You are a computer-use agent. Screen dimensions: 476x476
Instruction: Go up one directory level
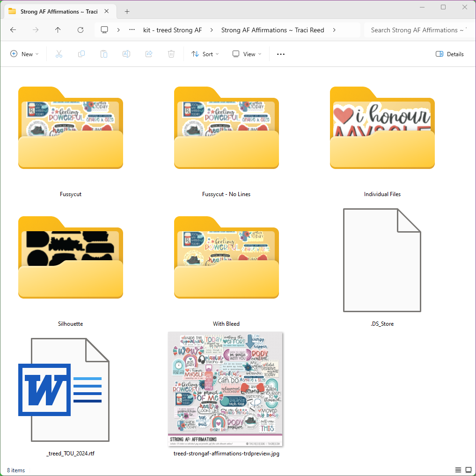pos(58,30)
